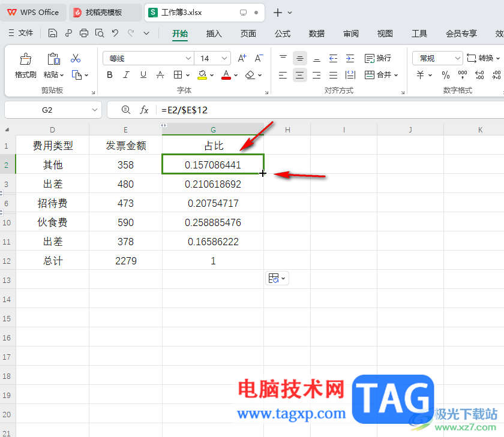
Task: Select top vertical alignment
Action: coord(283,58)
